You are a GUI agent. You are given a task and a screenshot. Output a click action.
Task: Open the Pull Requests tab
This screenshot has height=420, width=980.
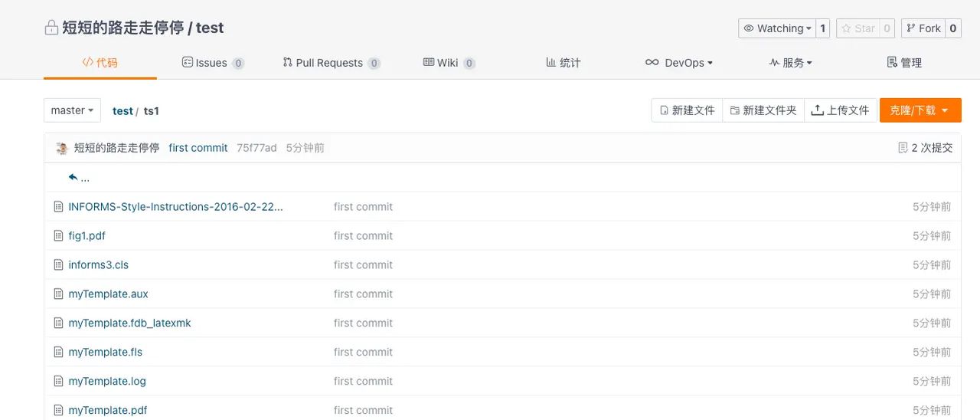coord(332,63)
